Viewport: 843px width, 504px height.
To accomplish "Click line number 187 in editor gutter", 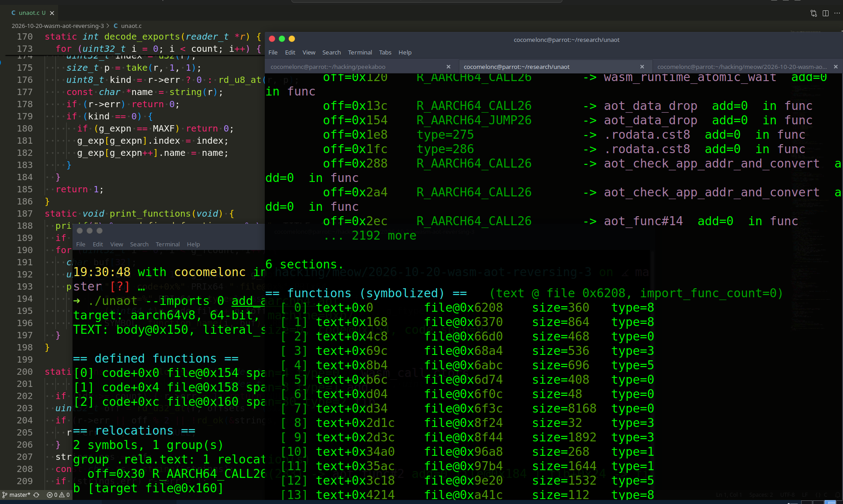I will 25,213.
